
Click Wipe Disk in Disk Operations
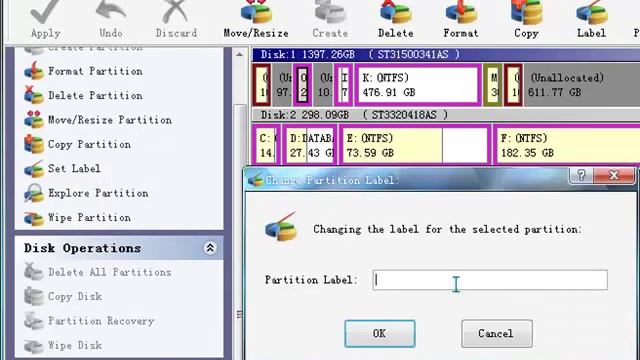click(63, 345)
